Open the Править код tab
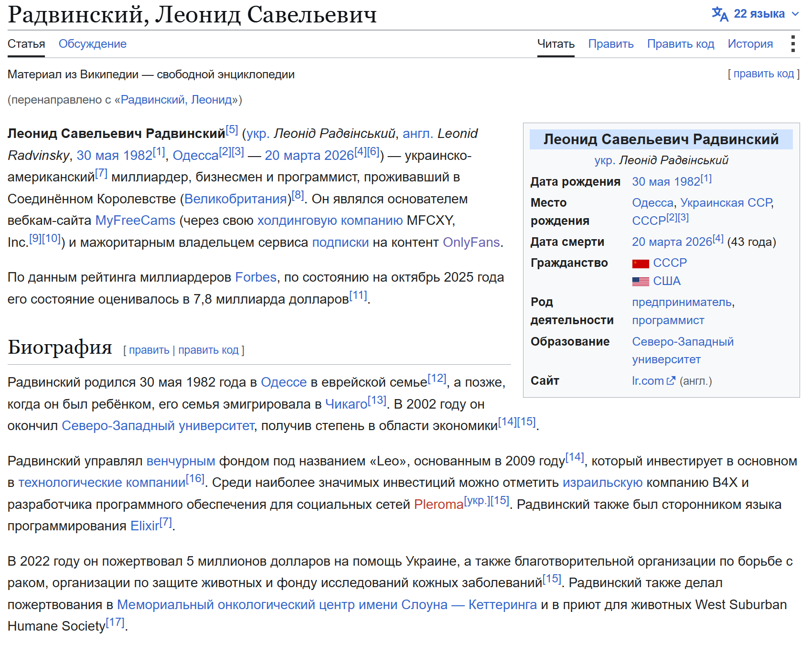This screenshot has height=664, width=812. (x=681, y=44)
